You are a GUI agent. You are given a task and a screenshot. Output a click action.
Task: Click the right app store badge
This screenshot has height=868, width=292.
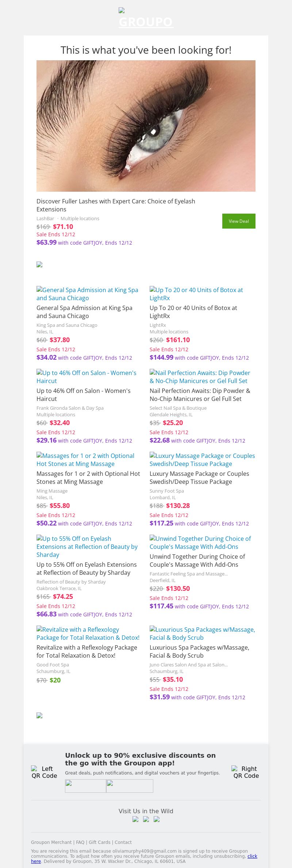coord(130,786)
